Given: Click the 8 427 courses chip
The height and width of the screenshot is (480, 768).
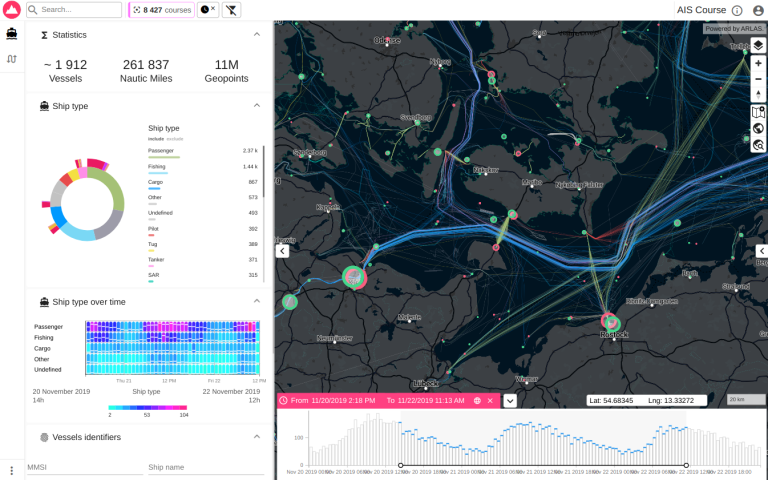Looking at the screenshot, I should point(162,10).
